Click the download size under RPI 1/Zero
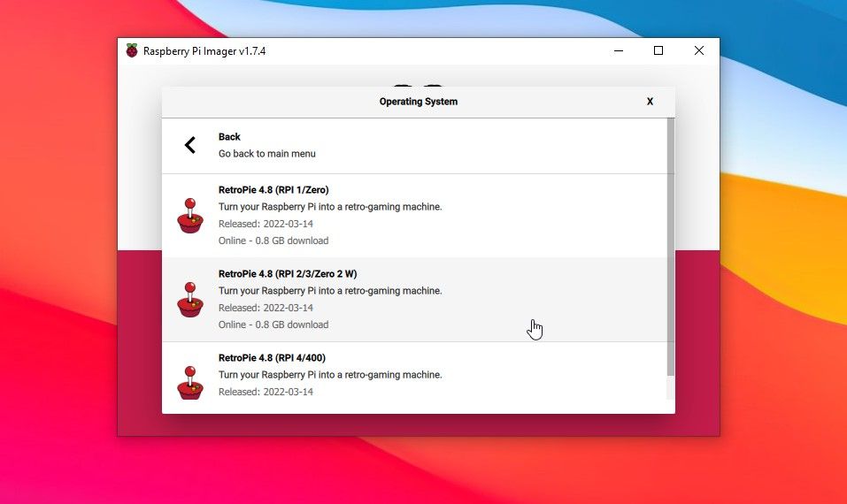 coord(273,241)
